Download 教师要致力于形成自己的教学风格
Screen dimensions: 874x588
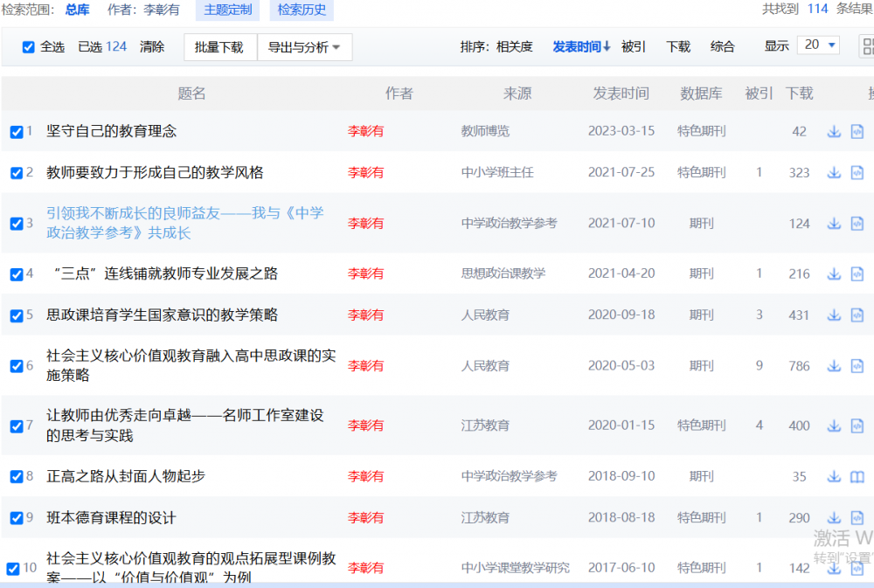[833, 173]
